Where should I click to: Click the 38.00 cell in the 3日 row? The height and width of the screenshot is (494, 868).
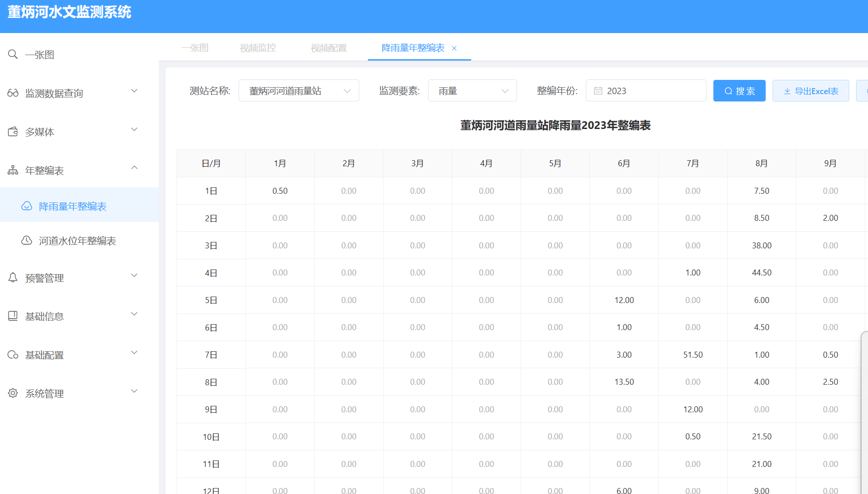(x=762, y=246)
